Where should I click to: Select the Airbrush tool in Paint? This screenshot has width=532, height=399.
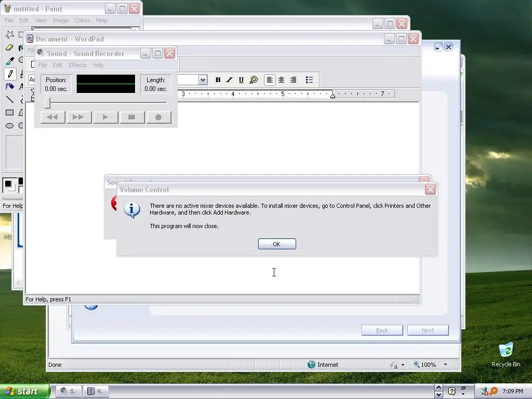[9, 87]
